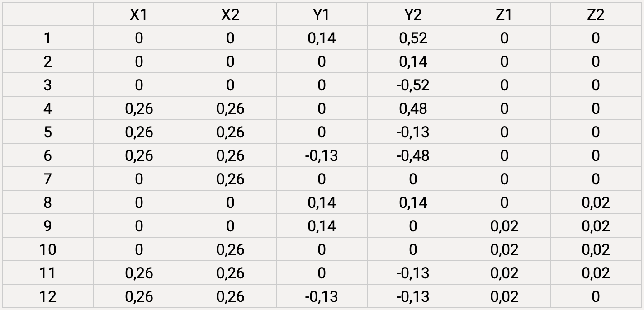Select row 1 Y1 cell with 0,14

[322, 38]
